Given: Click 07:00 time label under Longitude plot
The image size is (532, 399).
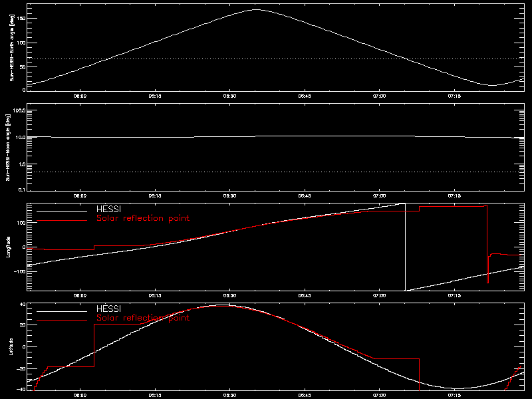Looking at the screenshot, I should coord(379,295).
